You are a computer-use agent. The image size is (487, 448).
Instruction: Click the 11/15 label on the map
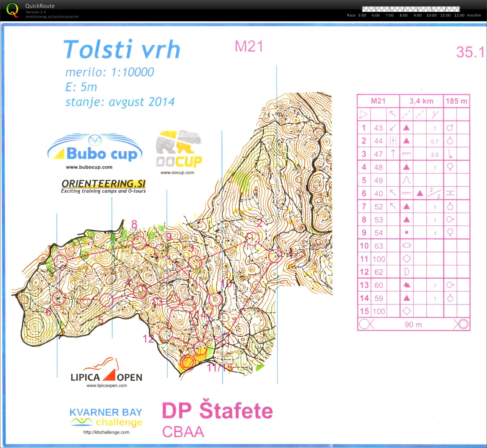point(220,367)
